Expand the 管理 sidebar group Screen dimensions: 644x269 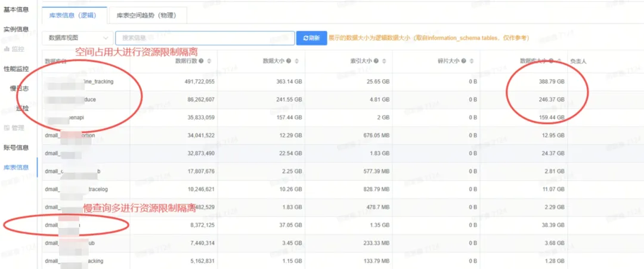[16, 128]
